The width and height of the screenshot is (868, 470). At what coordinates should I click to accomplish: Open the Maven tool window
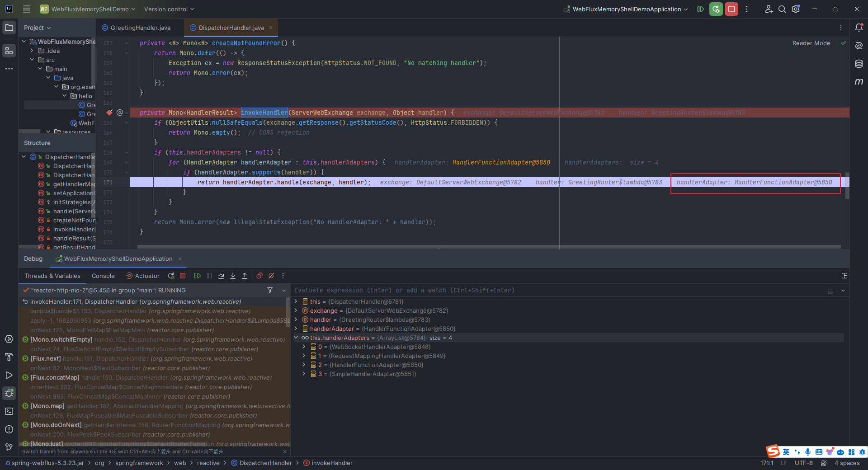pos(859,82)
